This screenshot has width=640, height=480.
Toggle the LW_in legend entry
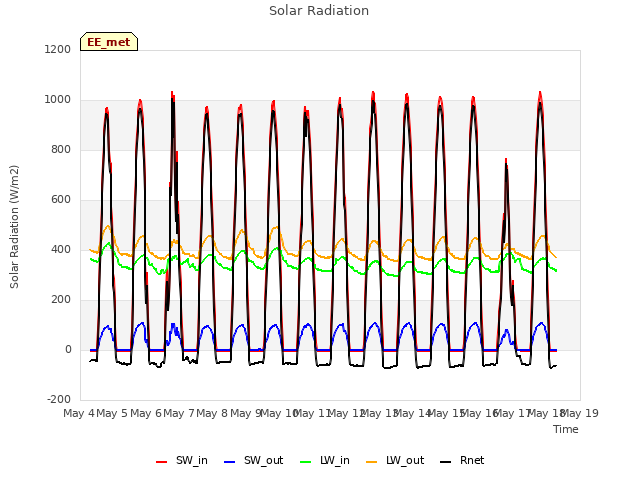324,461
